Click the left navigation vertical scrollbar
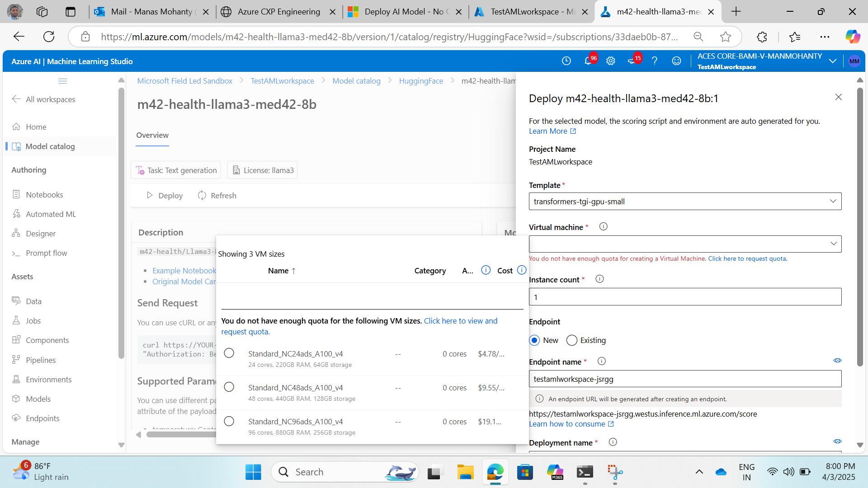The height and width of the screenshot is (488, 868). pyautogui.click(x=121, y=224)
